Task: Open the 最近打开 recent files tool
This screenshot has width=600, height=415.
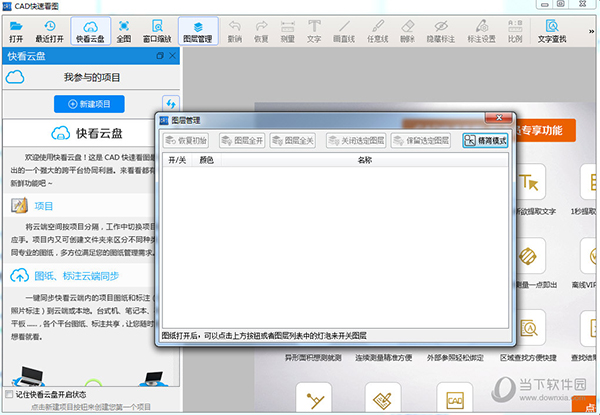Action: [x=49, y=31]
